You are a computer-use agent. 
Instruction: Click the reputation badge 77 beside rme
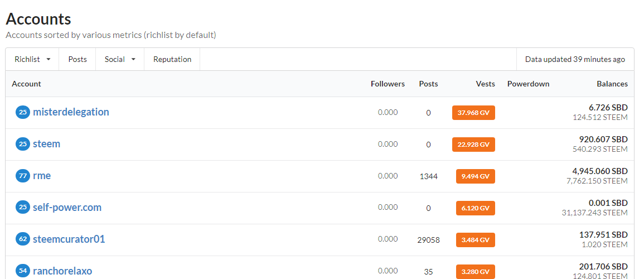click(23, 176)
